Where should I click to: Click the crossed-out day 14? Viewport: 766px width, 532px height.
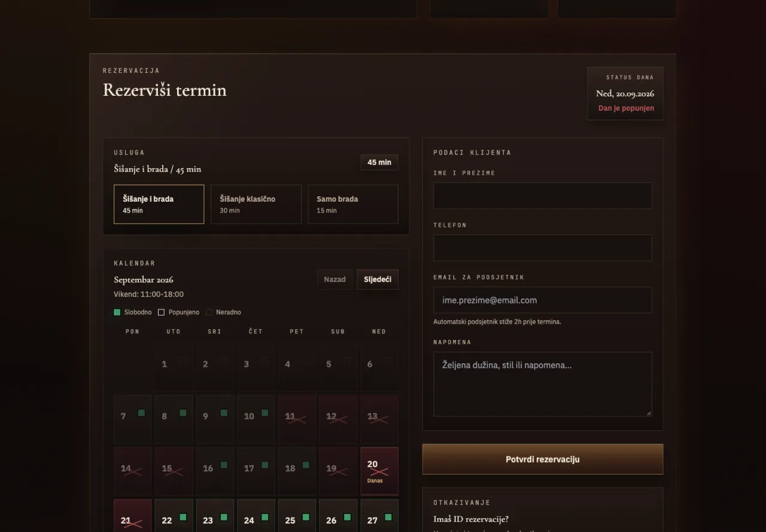pos(133,471)
